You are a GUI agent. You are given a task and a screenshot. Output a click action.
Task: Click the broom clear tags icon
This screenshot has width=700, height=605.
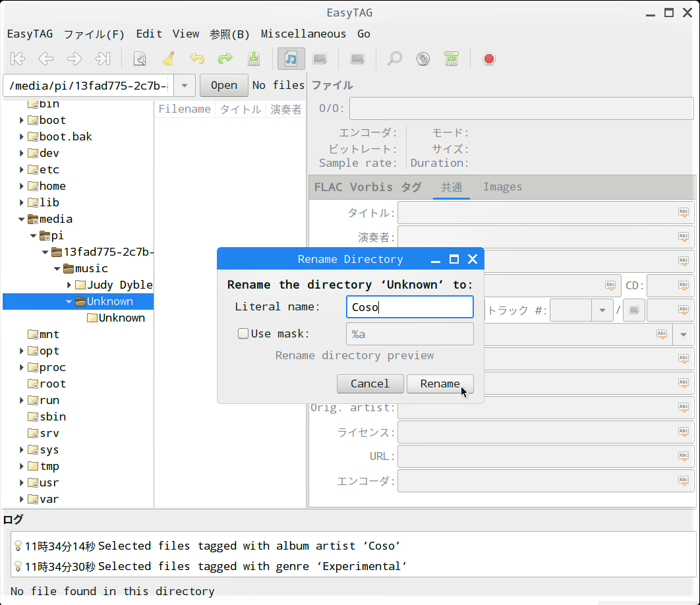[169, 59]
